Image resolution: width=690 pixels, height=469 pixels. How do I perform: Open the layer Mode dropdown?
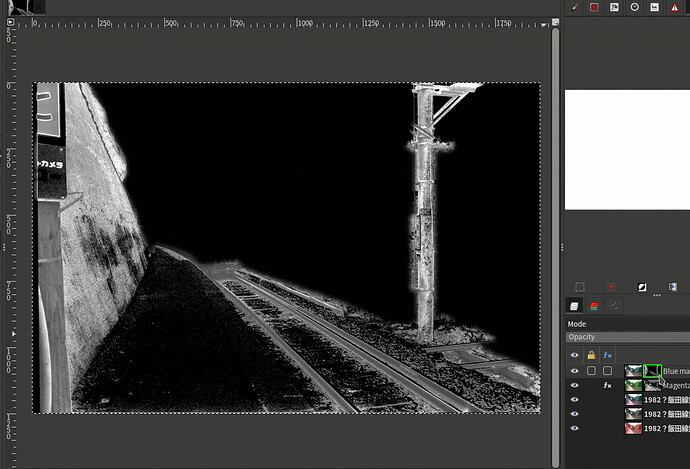[x=627, y=324]
